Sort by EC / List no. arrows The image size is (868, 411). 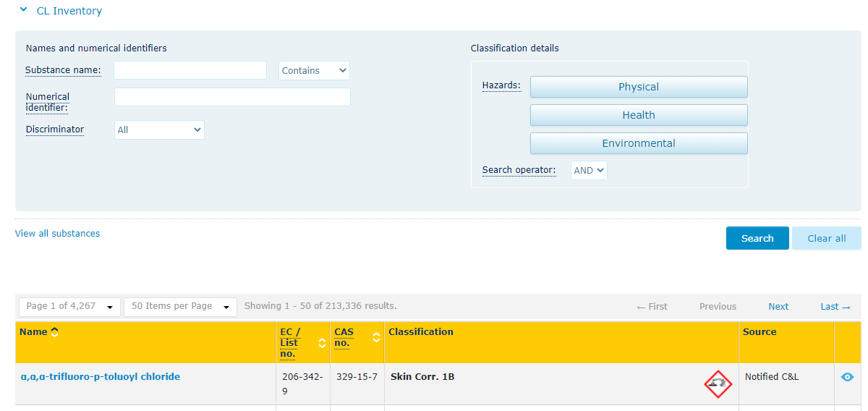[322, 343]
